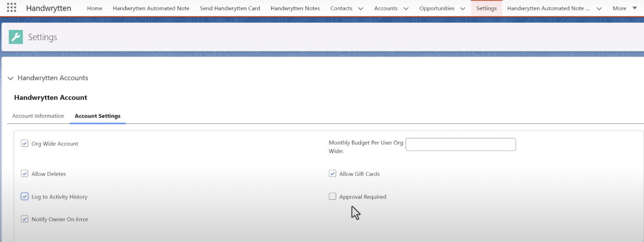This screenshot has height=242, width=644.
Task: Open the More navigation menu
Action: pos(625,8)
